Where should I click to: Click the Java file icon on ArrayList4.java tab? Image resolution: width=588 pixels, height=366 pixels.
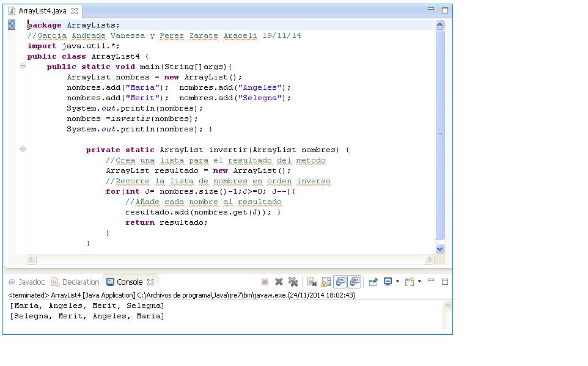click(12, 11)
